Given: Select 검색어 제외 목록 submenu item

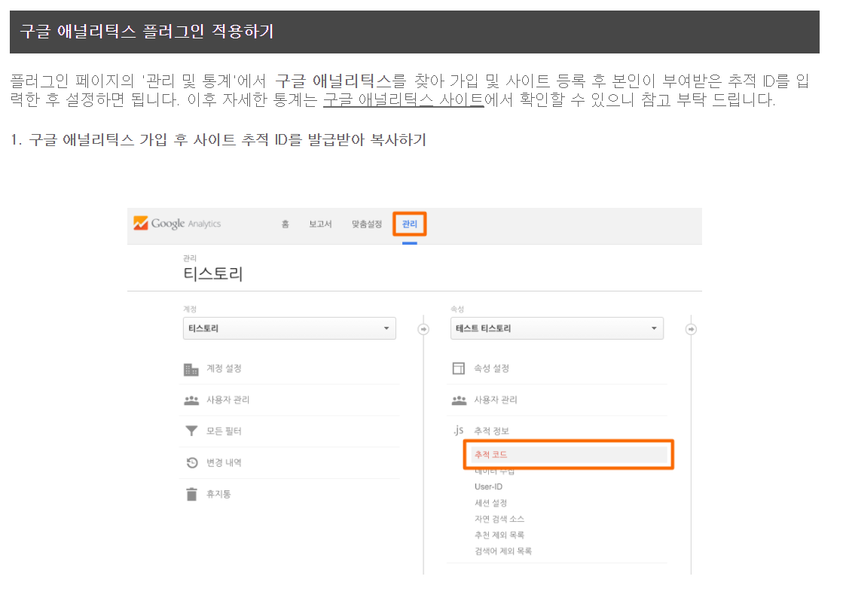Looking at the screenshot, I should click(502, 551).
